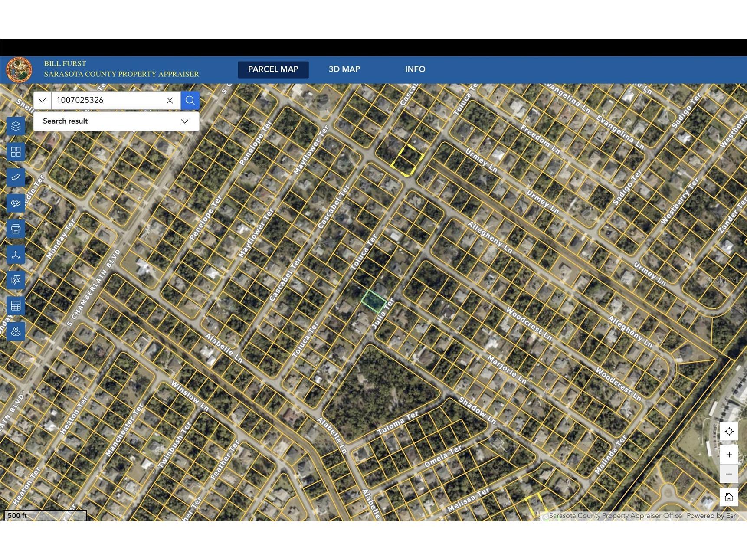The height and width of the screenshot is (560, 747).
Task: Click the Feather Ter street label
Action: tap(225, 460)
